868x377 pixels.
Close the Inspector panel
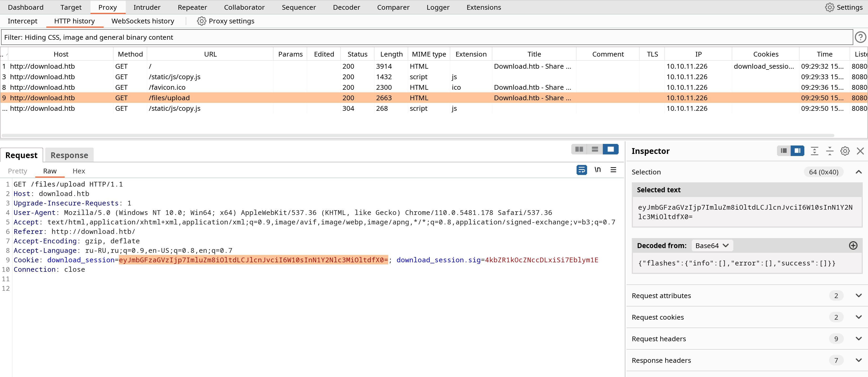860,151
